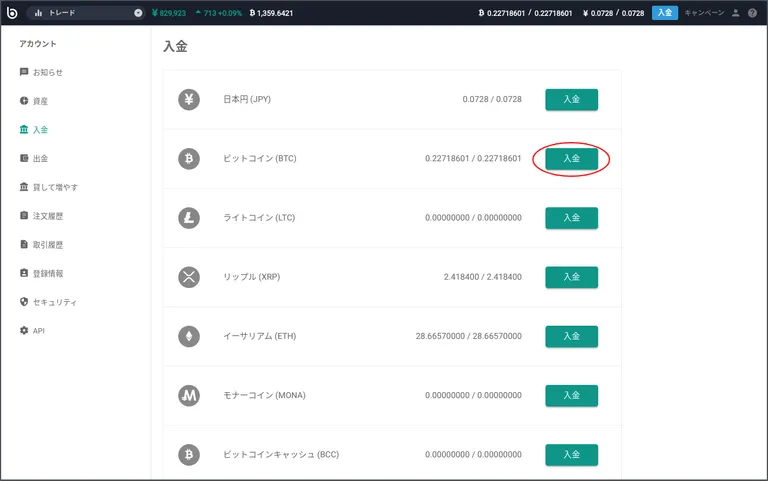
Task: Click the header BTC balance 0.22718601 / 0.22718601
Action: [525, 13]
